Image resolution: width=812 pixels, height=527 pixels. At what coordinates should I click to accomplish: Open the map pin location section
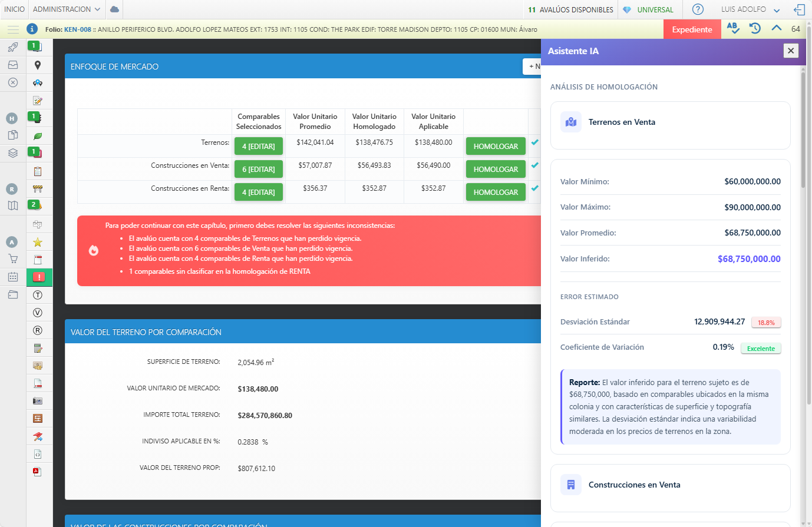pyautogui.click(x=38, y=65)
